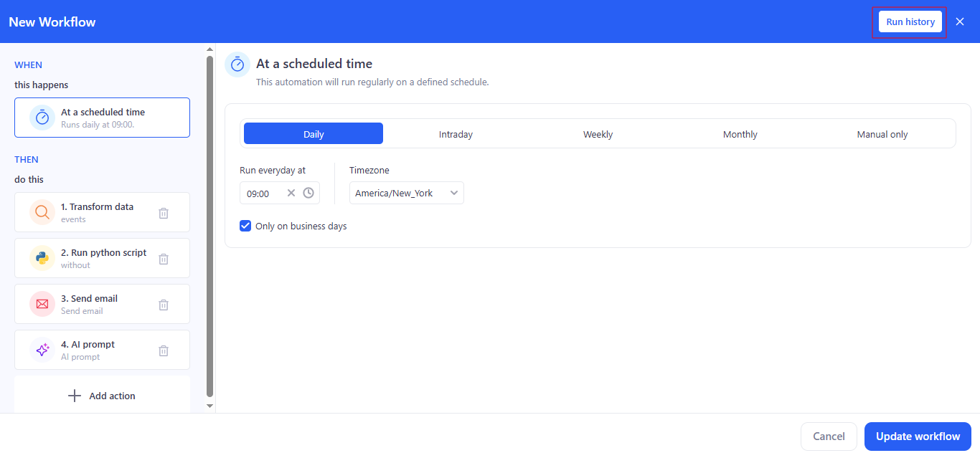Switch to Manual only scheduling
Image resolution: width=980 pixels, height=458 pixels.
click(882, 133)
